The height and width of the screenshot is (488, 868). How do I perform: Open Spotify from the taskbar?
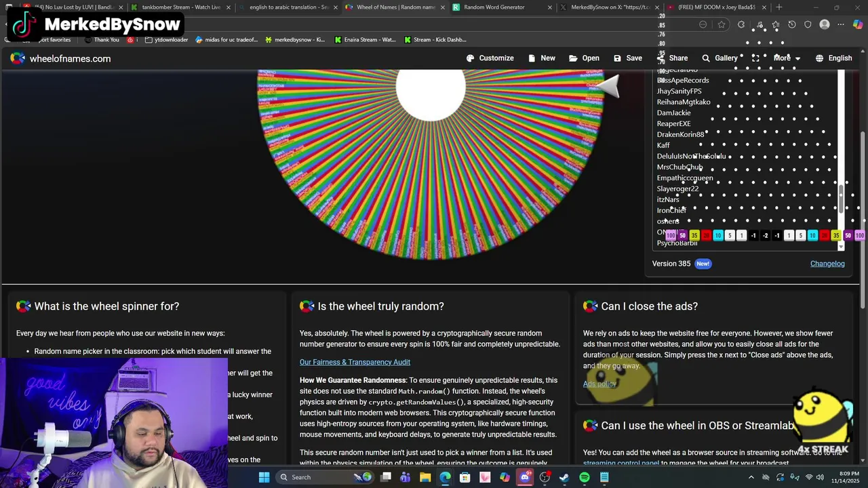click(x=585, y=477)
